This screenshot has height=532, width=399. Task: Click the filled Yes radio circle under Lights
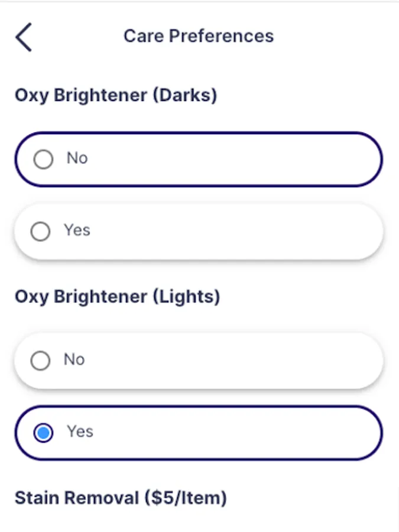coord(43,433)
